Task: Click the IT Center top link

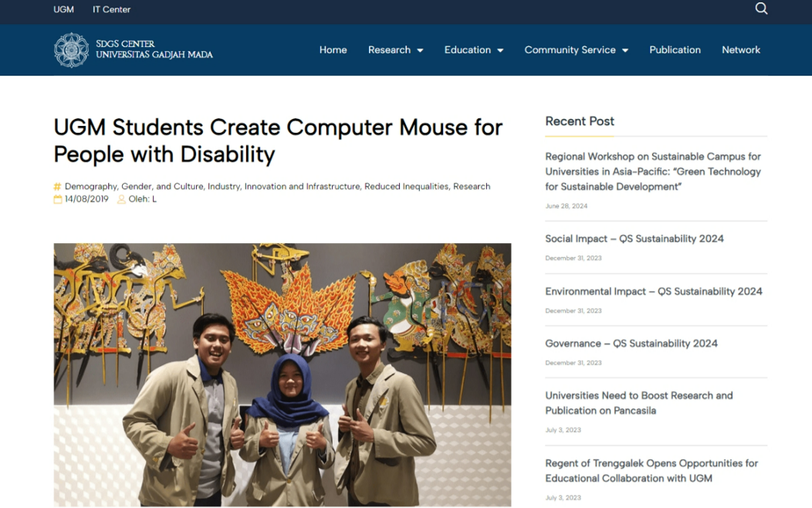Action: pyautogui.click(x=111, y=9)
